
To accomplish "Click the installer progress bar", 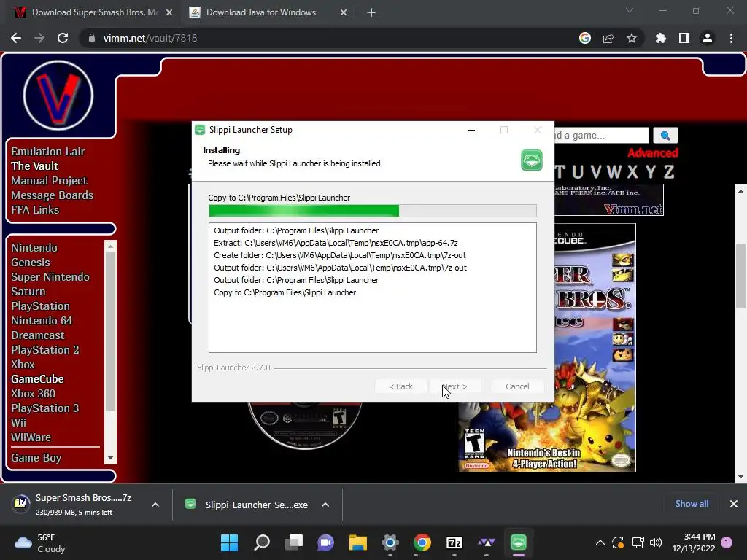I will pyautogui.click(x=373, y=211).
